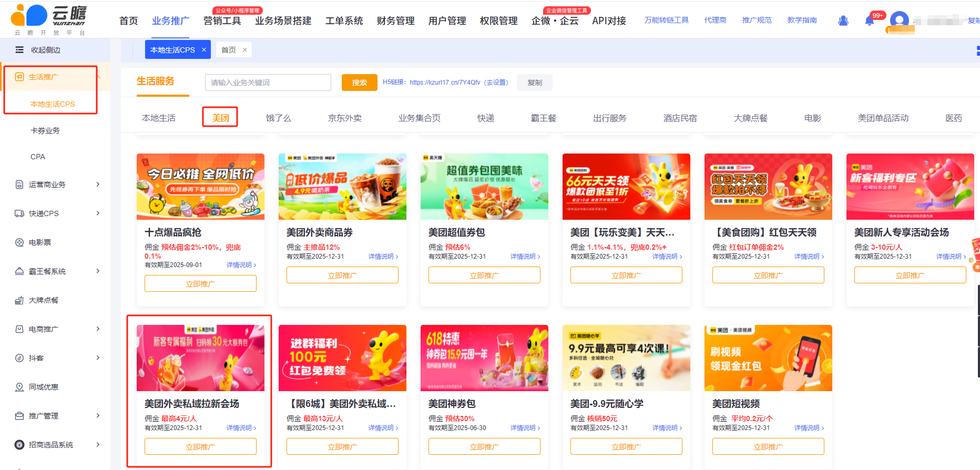
Task: Expand the 电商推广 menu chevron
Action: pyautogui.click(x=98, y=329)
